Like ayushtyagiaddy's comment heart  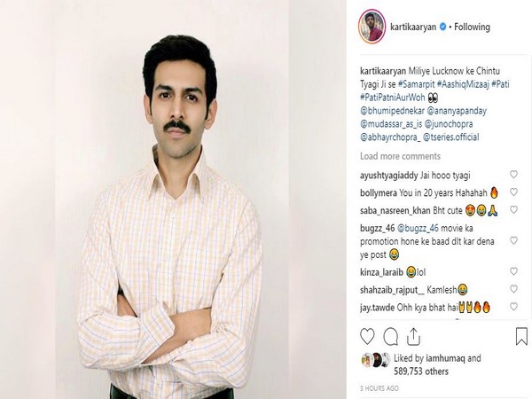click(513, 175)
